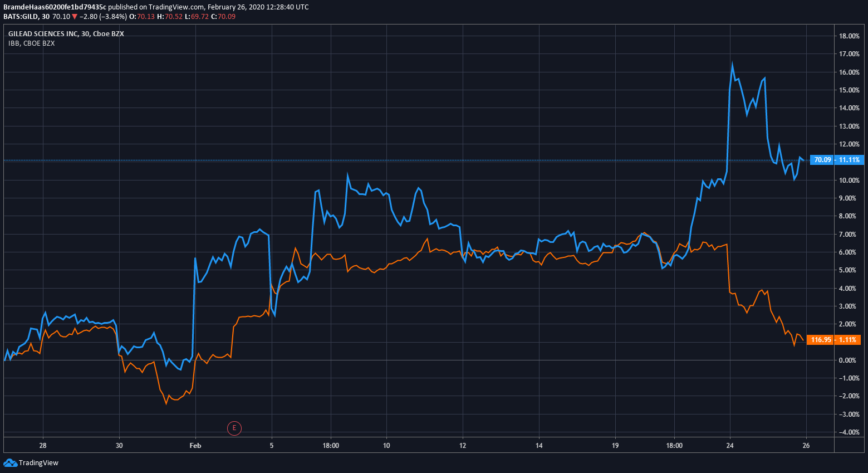Click the 12.00% axis label

(x=849, y=144)
